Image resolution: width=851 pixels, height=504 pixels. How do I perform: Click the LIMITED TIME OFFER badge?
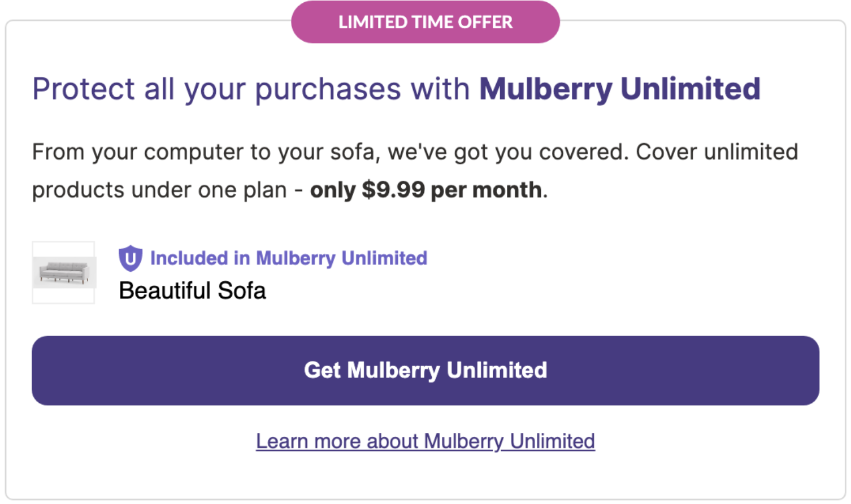coord(426,22)
